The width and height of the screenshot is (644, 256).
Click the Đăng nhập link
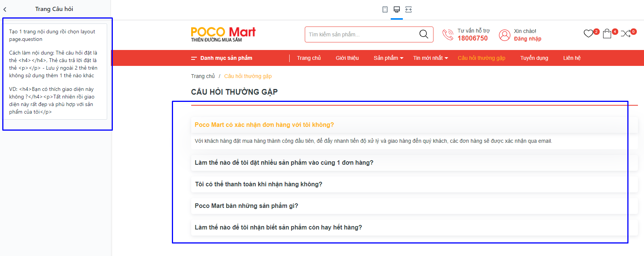[527, 39]
